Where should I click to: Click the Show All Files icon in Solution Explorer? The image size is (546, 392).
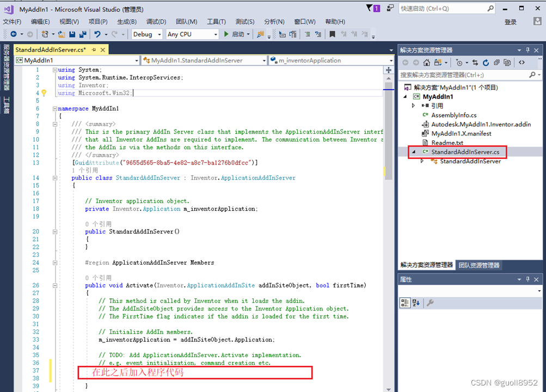507,63
